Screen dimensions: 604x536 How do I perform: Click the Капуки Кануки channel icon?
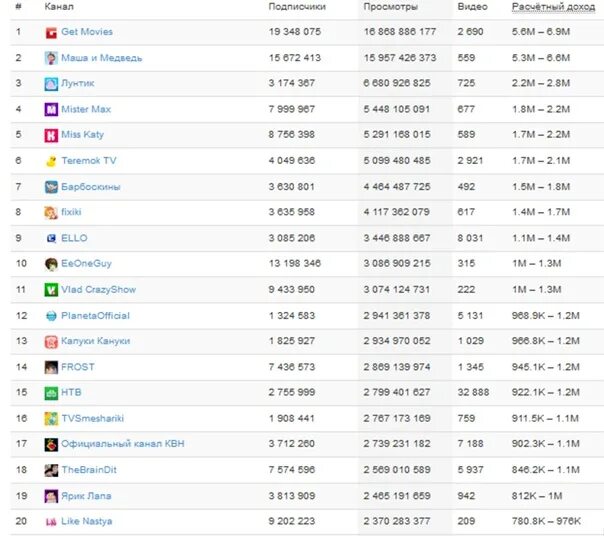tap(51, 342)
